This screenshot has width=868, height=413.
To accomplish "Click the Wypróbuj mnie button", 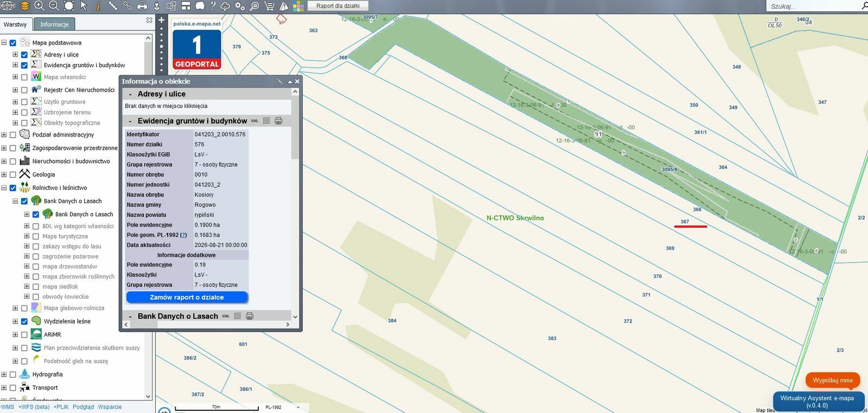I will (x=833, y=380).
